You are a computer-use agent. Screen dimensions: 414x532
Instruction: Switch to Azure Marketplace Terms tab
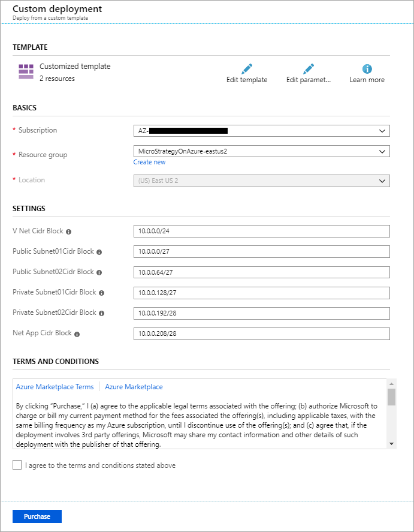[x=55, y=387]
